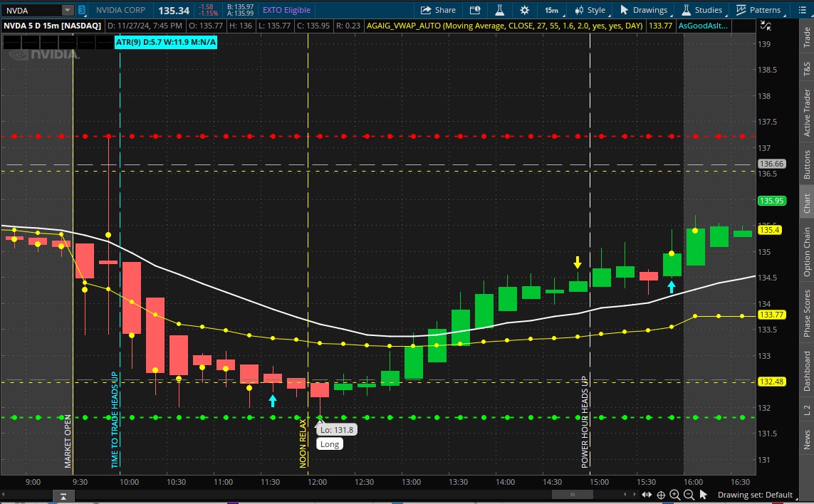Click the POWER HOUR HEADS UP label
Screen dimensions: 814x504
(585, 421)
